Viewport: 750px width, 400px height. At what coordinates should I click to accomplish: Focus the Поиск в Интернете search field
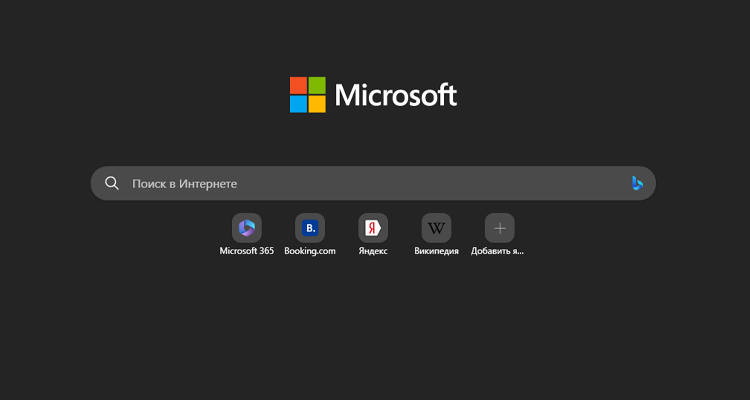373,183
